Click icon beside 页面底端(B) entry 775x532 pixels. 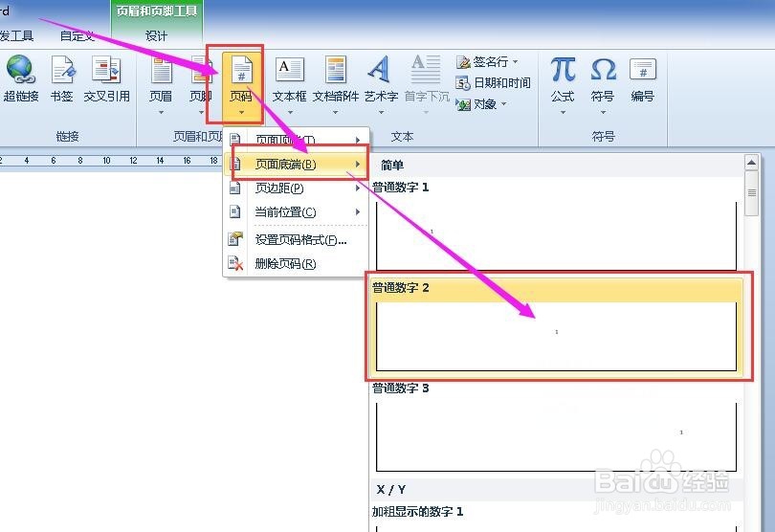[x=236, y=164]
